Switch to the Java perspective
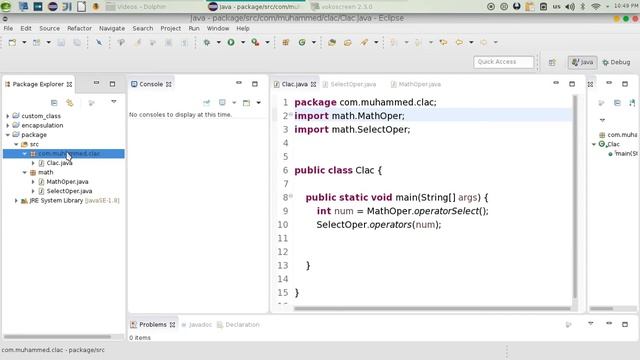The width and height of the screenshot is (640, 360). 582,62
